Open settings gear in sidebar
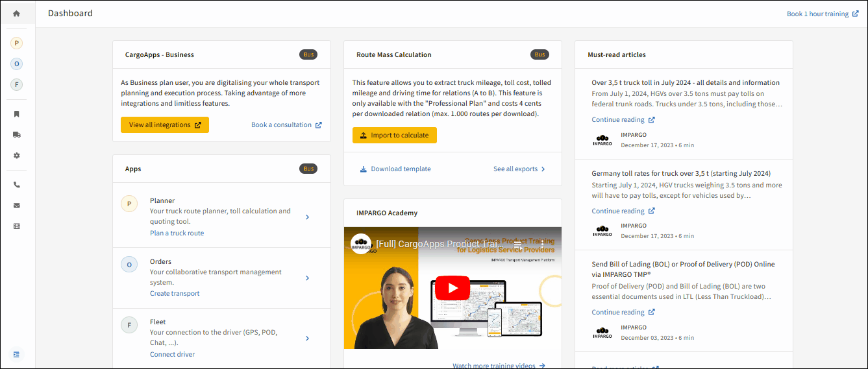Image resolution: width=868 pixels, height=369 pixels. (17, 156)
